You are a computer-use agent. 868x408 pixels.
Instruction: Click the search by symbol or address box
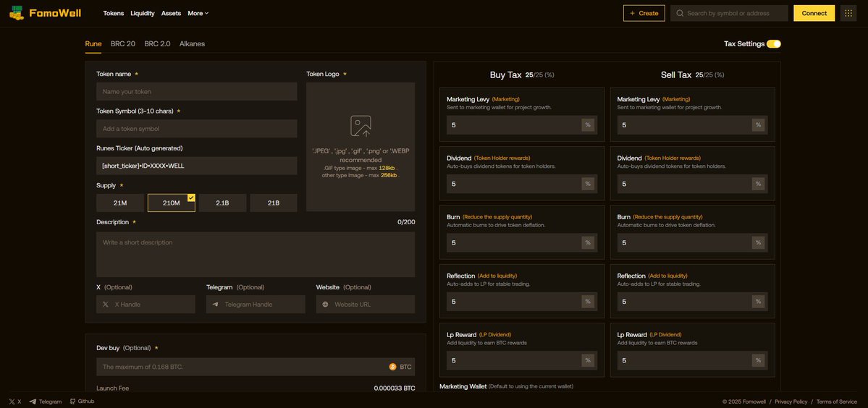729,13
